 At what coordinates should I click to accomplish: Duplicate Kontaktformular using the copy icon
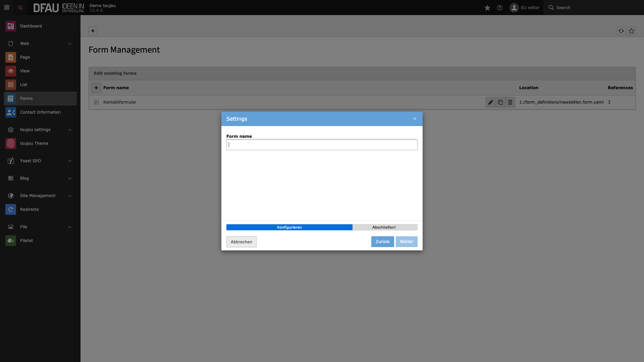500,102
